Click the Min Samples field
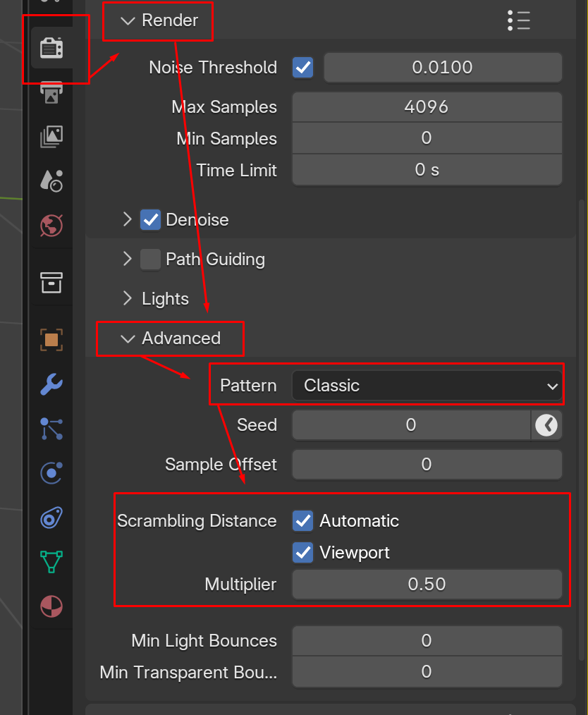The width and height of the screenshot is (588, 715). pyautogui.click(x=427, y=138)
